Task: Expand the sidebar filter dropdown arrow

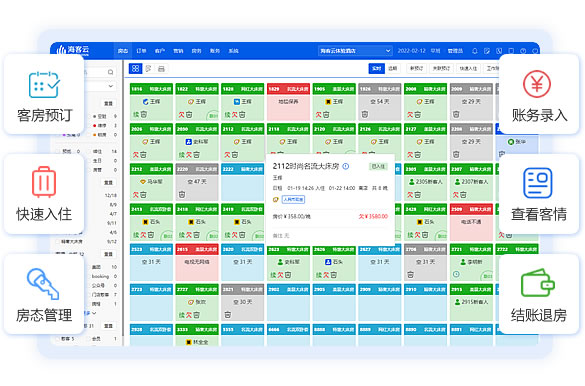Action: tap(110, 86)
